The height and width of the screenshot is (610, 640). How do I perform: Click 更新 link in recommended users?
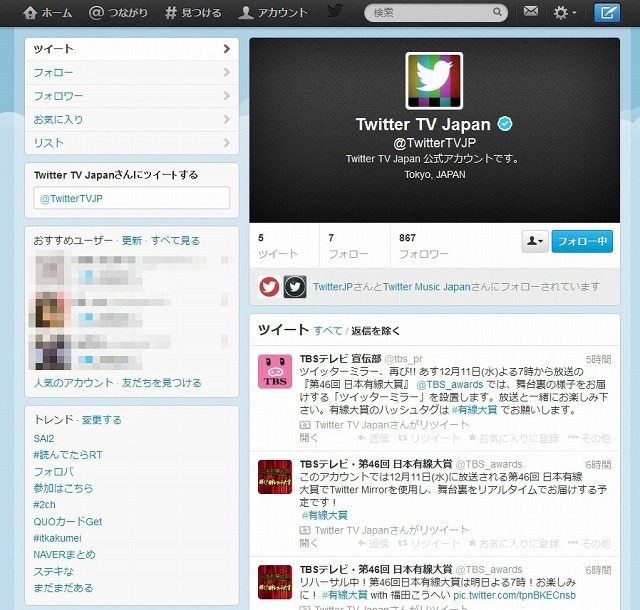(x=132, y=240)
